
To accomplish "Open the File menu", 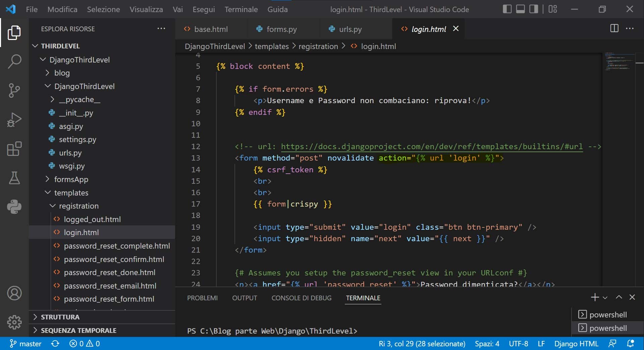I will (x=32, y=9).
